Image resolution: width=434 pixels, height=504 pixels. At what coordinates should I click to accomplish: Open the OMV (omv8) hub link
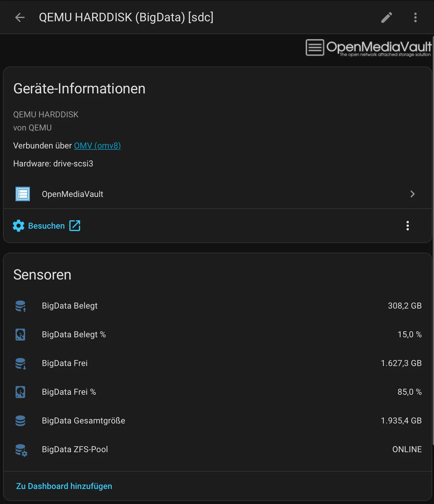97,146
